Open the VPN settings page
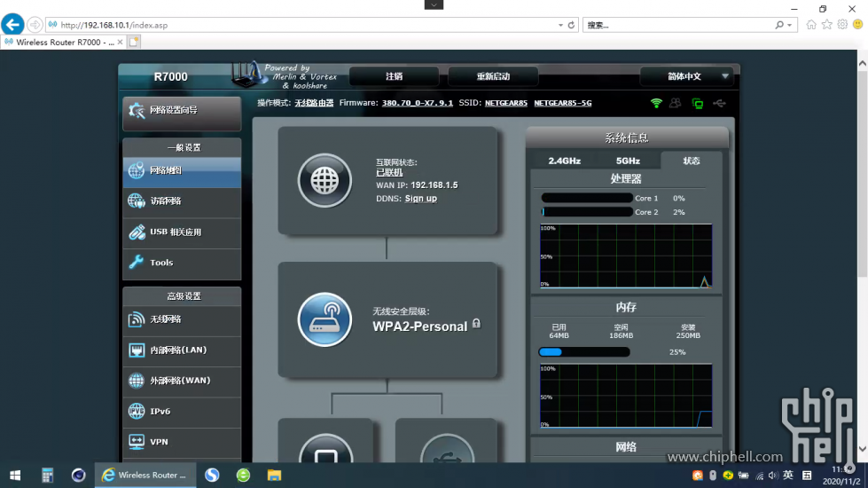 [x=182, y=442]
